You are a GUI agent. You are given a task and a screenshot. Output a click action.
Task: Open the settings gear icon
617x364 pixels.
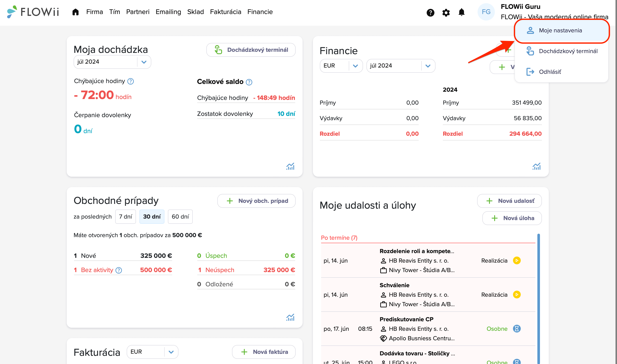click(x=446, y=13)
